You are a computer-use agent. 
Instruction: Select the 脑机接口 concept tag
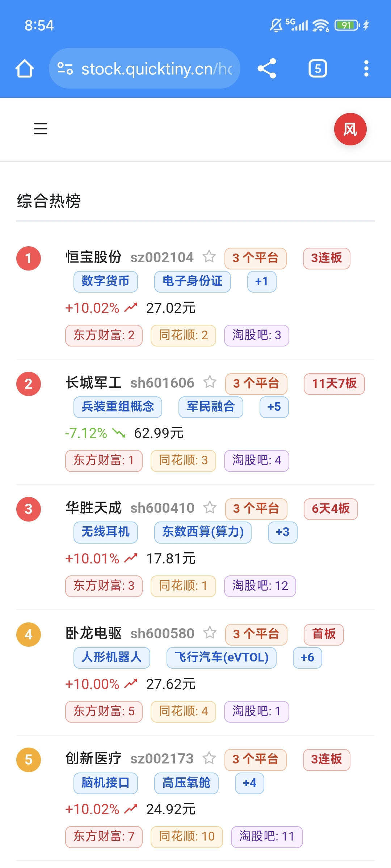point(106,783)
